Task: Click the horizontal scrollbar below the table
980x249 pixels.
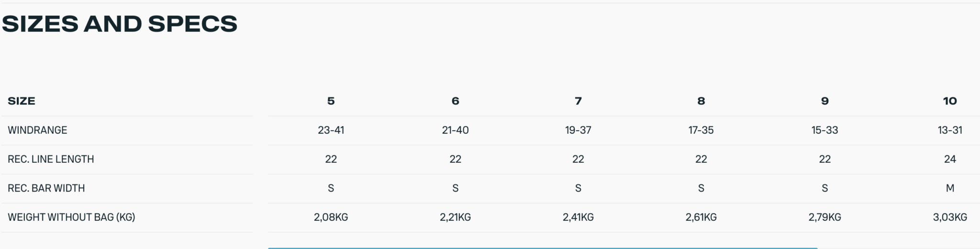Action: click(542, 248)
